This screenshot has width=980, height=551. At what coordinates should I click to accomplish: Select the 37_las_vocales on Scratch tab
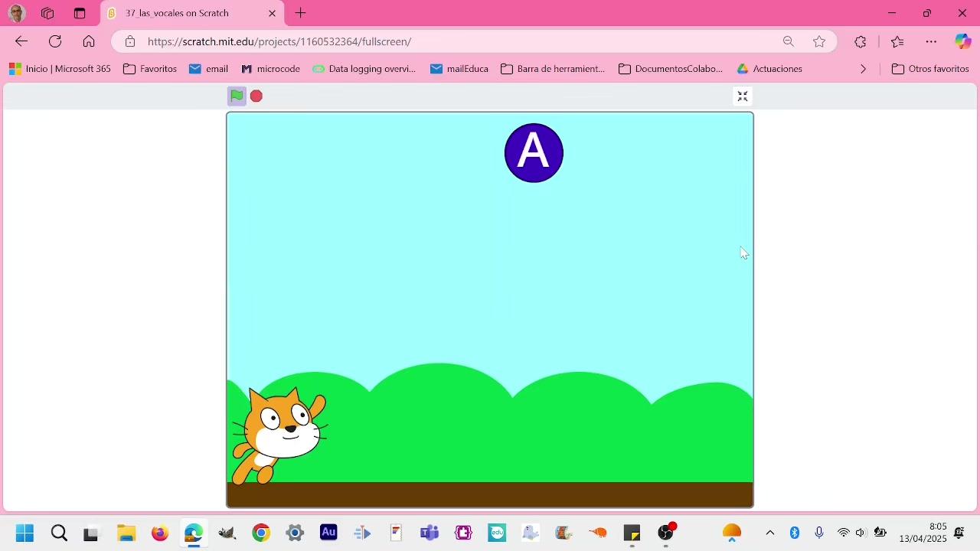click(x=192, y=13)
